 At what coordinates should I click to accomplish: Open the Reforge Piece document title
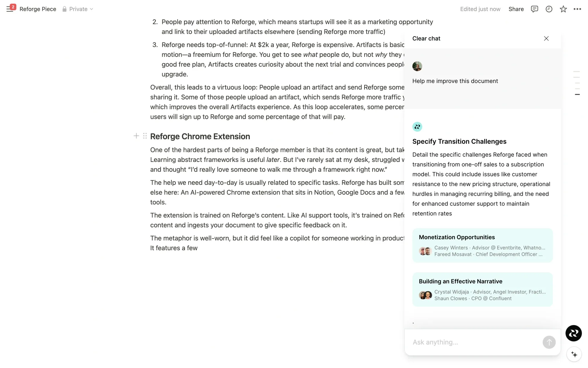click(38, 9)
